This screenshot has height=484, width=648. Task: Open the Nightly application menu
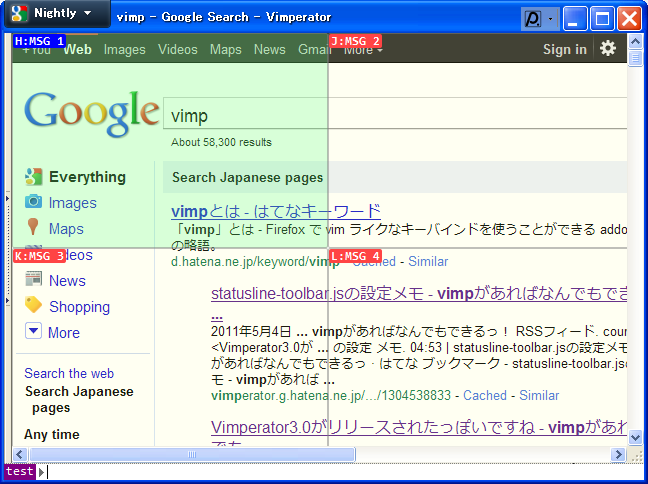pyautogui.click(x=57, y=13)
